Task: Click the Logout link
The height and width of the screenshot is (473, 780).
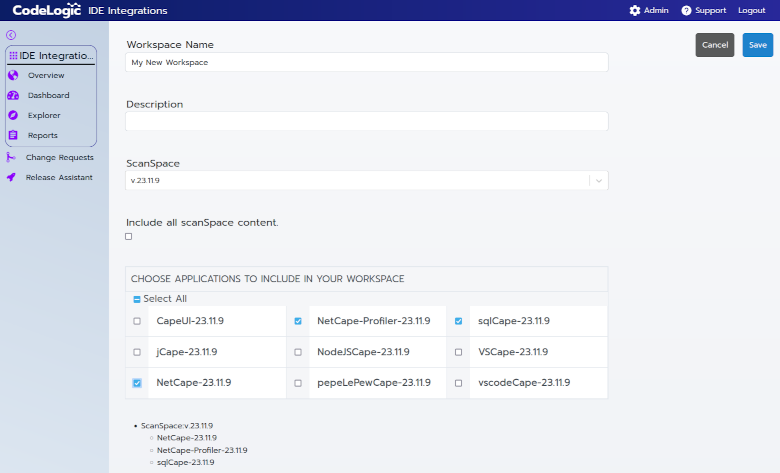Action: 752,10
